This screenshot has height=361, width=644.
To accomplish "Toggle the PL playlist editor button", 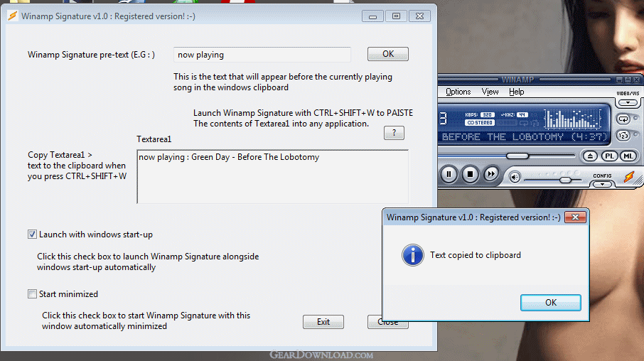I will (x=609, y=156).
